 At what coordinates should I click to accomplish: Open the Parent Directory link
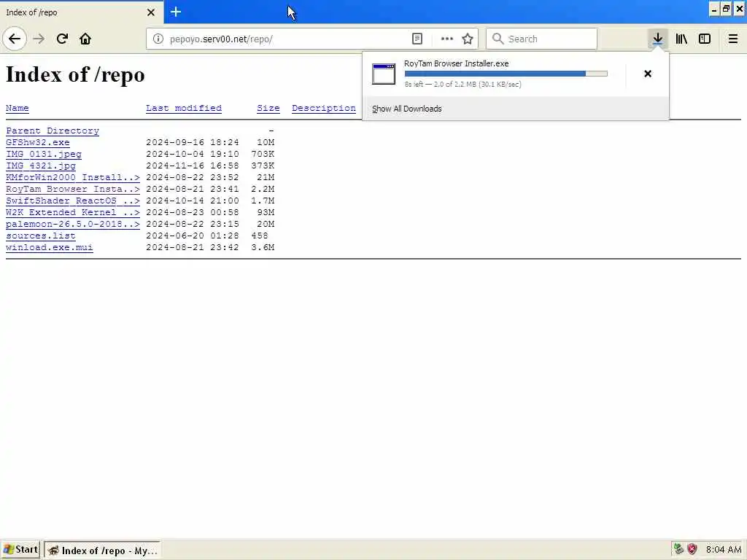pos(53,131)
